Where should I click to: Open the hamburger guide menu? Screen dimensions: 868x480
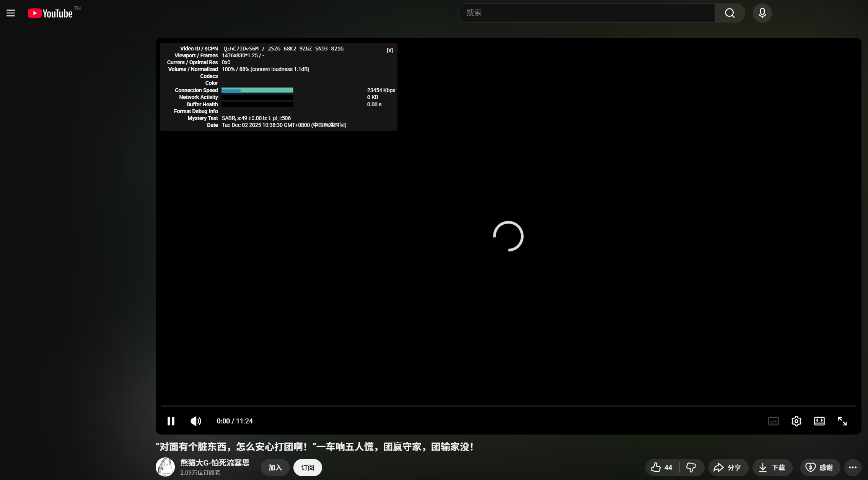[11, 13]
